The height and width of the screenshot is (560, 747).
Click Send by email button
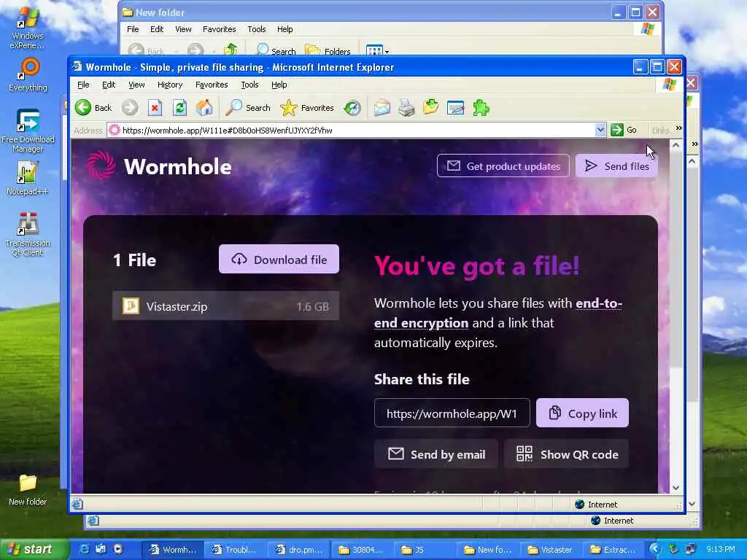coord(436,454)
